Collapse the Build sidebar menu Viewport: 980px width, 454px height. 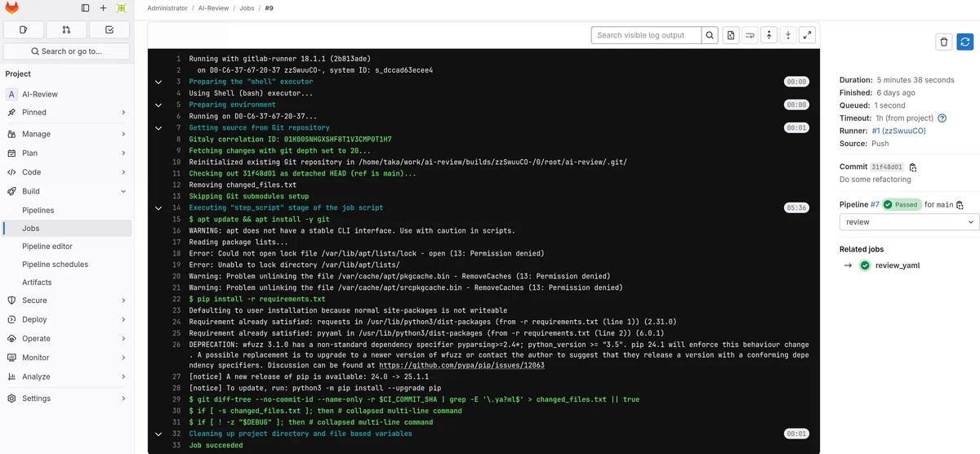(x=67, y=191)
